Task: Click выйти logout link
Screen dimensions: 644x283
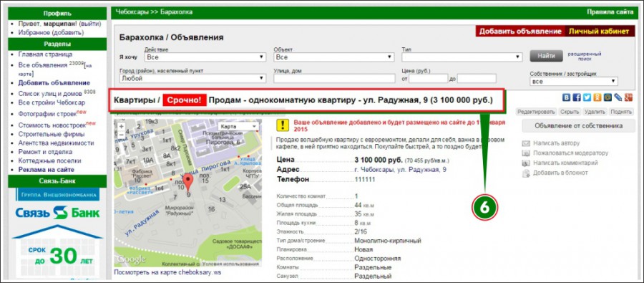Action: [x=89, y=24]
